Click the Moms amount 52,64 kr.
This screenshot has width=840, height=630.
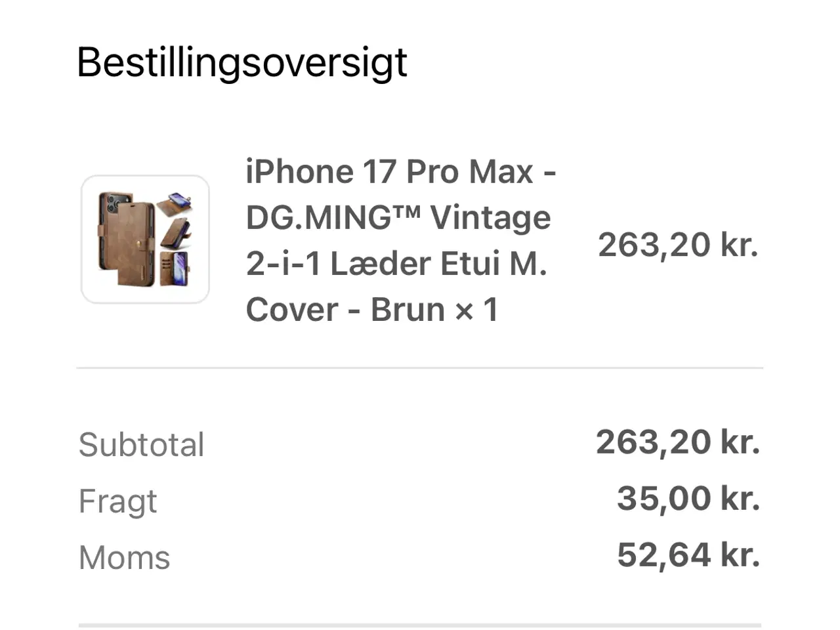tap(688, 555)
